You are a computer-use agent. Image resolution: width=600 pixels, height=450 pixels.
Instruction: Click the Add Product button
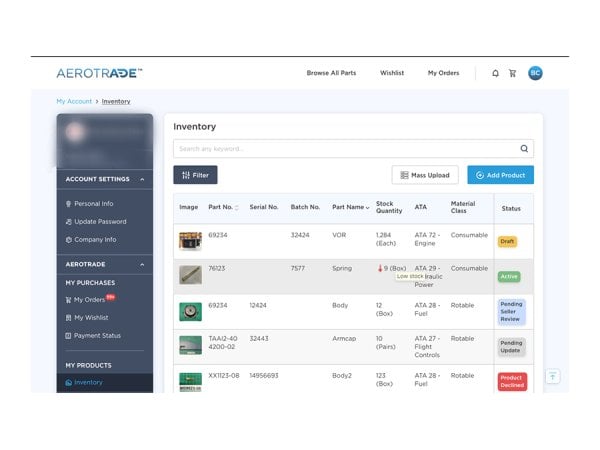tap(500, 175)
